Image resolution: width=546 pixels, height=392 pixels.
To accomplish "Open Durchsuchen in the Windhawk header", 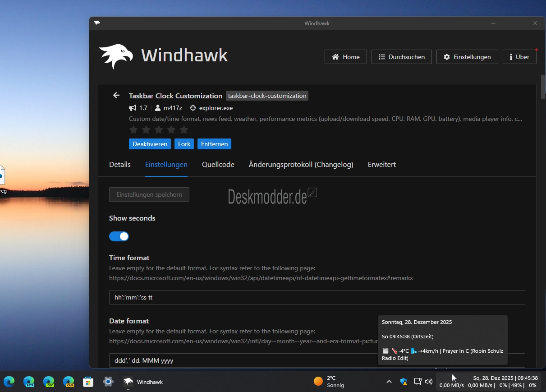I will 401,57.
